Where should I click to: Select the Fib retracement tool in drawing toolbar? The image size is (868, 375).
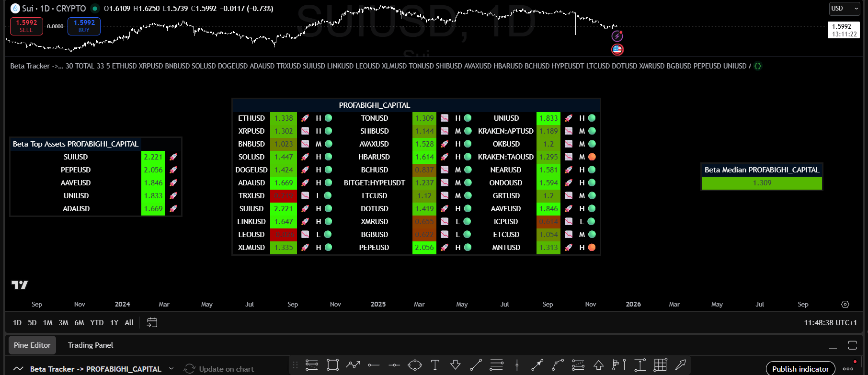pyautogui.click(x=312, y=365)
